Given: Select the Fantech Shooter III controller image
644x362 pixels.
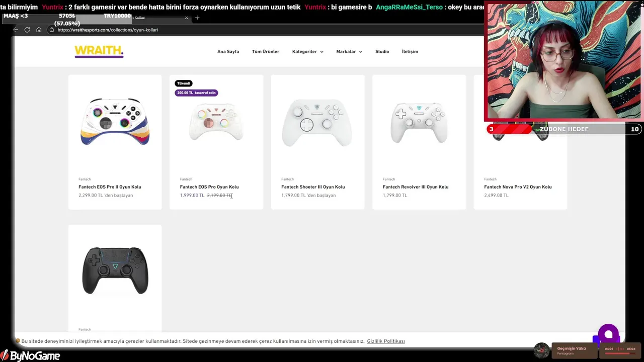Looking at the screenshot, I should [x=317, y=122].
